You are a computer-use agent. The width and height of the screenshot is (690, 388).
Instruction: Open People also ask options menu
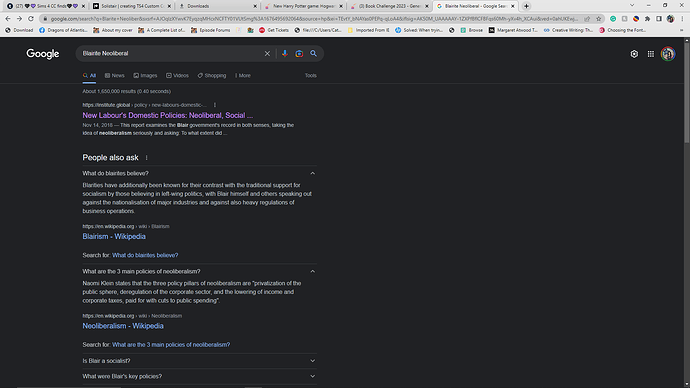tap(147, 157)
